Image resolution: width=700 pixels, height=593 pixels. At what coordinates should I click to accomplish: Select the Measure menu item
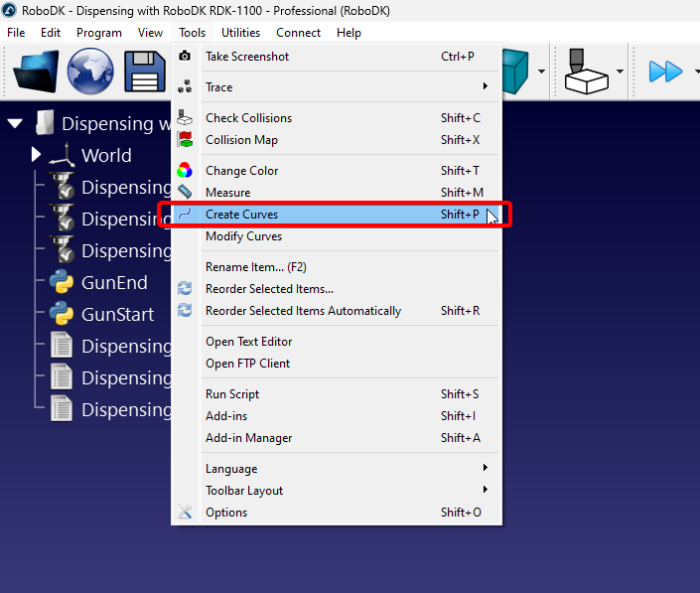click(x=227, y=193)
